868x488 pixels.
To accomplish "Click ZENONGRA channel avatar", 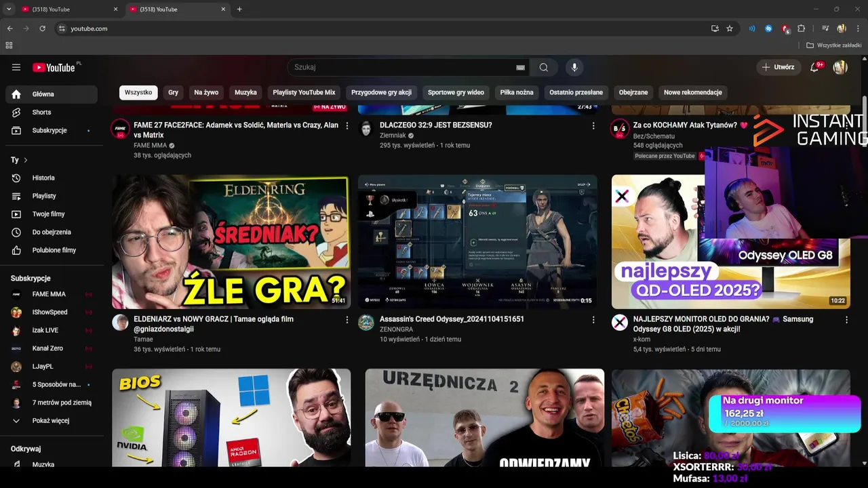I will pyautogui.click(x=366, y=323).
